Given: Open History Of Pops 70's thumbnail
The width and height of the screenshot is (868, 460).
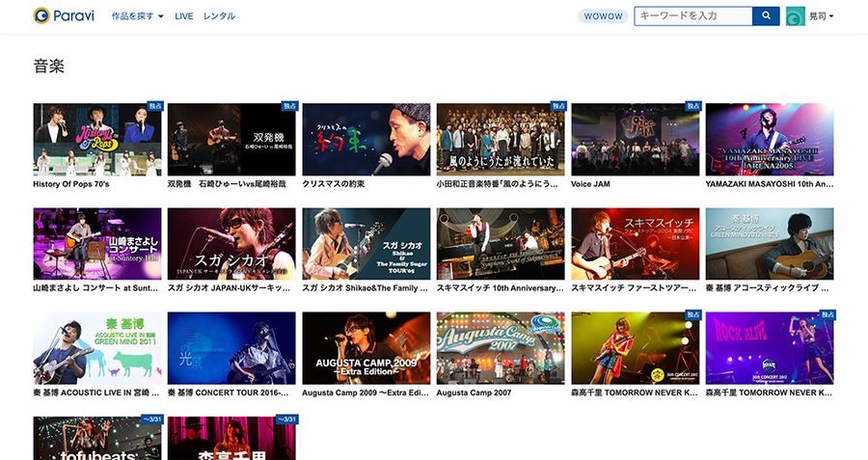Looking at the screenshot, I should [x=97, y=140].
